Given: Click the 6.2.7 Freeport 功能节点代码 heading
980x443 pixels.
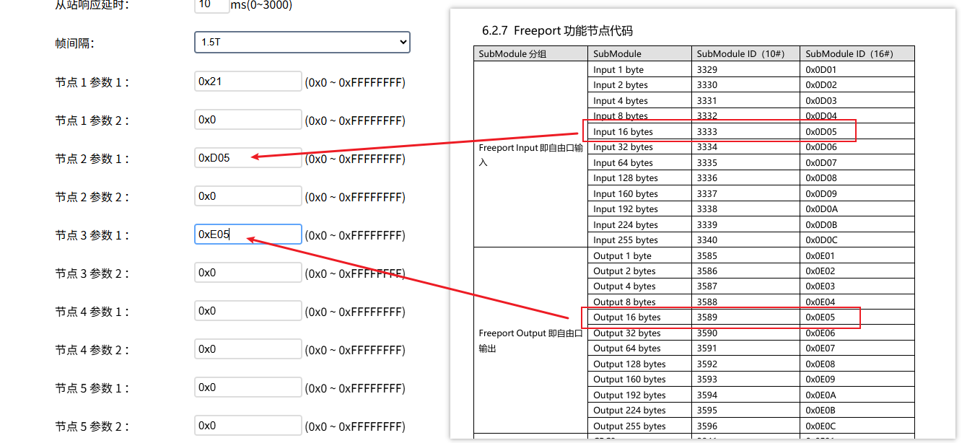Looking at the screenshot, I should [x=557, y=31].
